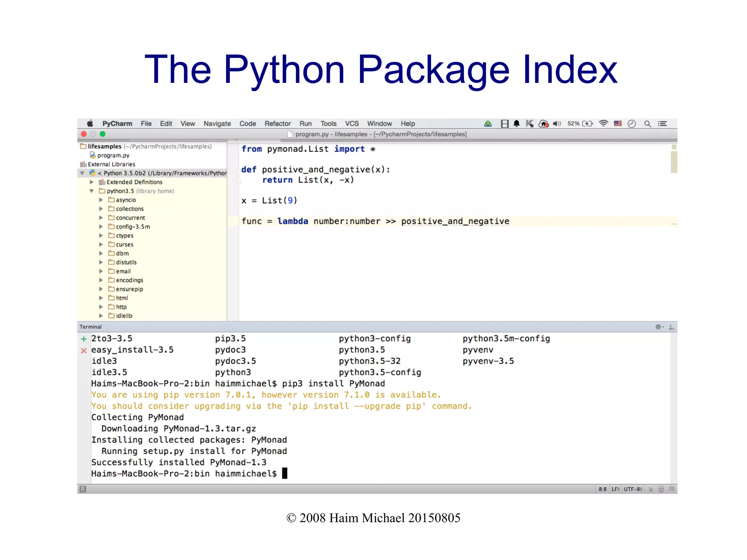Click the green plus new terminal session icon
This screenshot has width=747, height=560.
(84, 339)
